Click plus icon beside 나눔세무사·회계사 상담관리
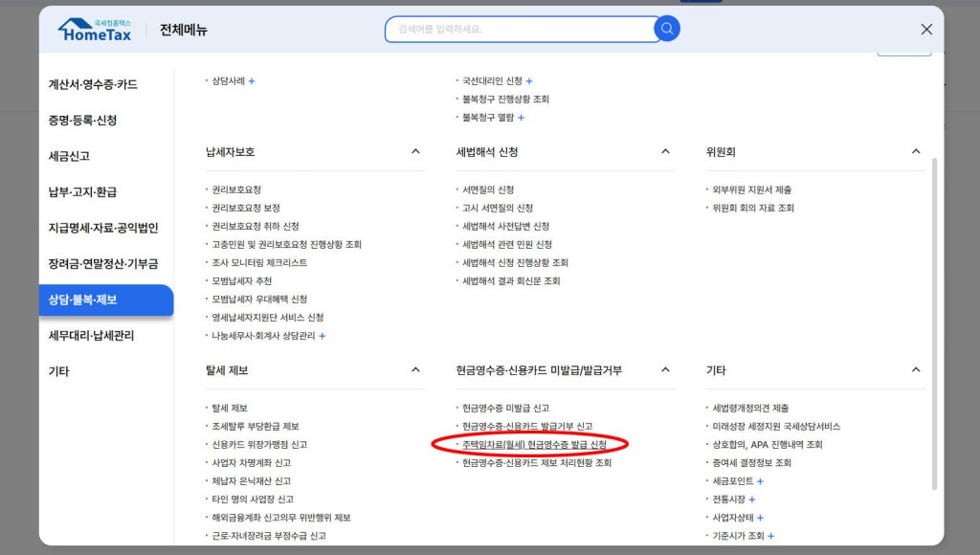980x555 pixels. pyautogui.click(x=323, y=336)
